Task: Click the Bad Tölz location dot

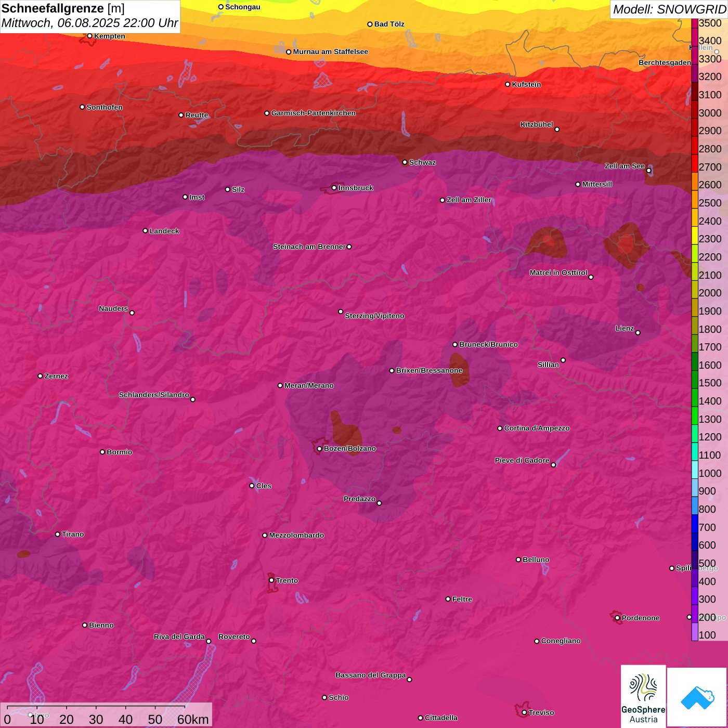Action: pos(370,24)
